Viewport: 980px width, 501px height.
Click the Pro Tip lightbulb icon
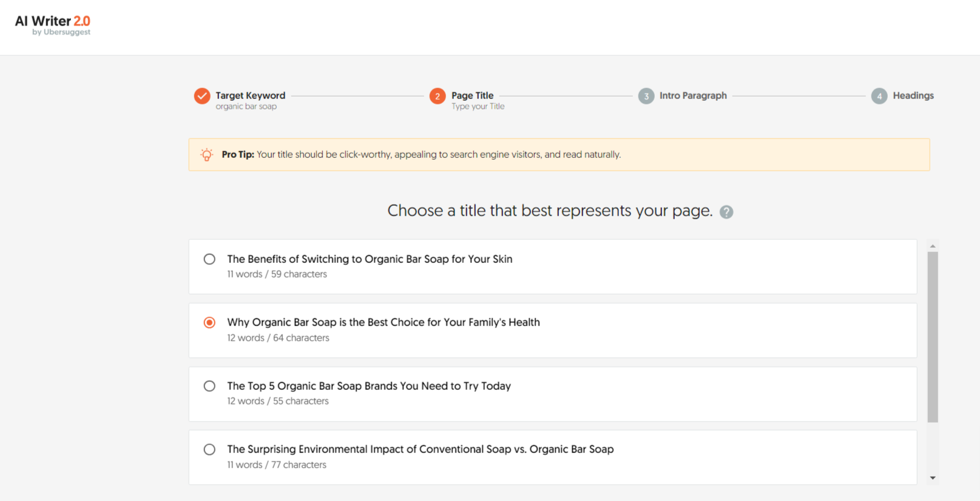point(207,155)
